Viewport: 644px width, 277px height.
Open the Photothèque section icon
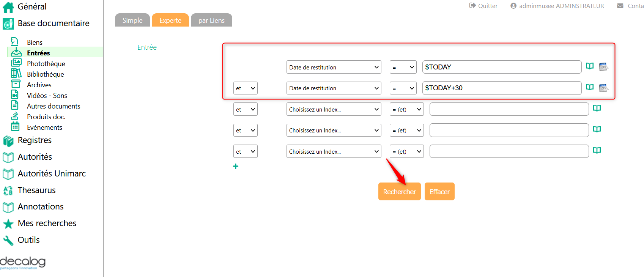(16, 63)
